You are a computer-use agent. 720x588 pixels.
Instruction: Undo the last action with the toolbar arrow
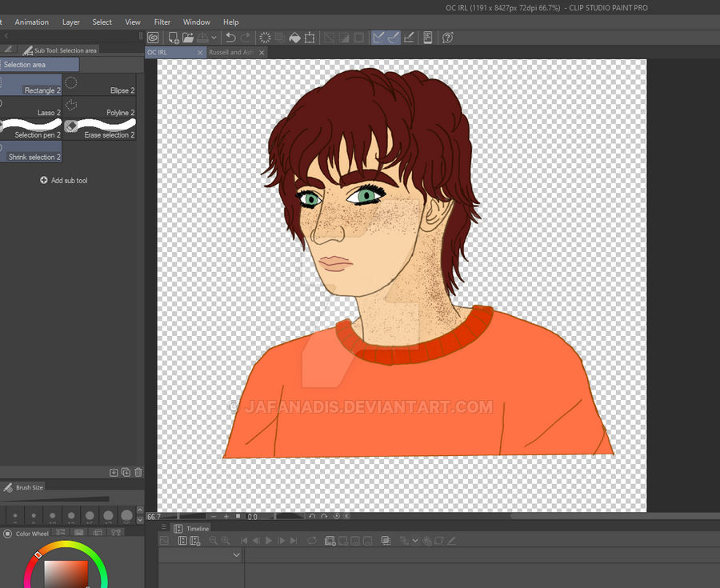pyautogui.click(x=230, y=38)
